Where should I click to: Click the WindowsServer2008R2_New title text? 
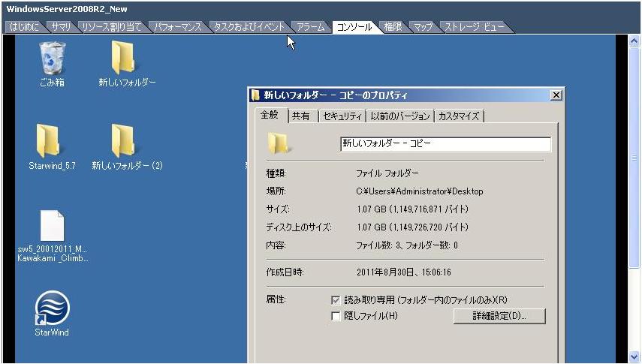[x=67, y=9]
